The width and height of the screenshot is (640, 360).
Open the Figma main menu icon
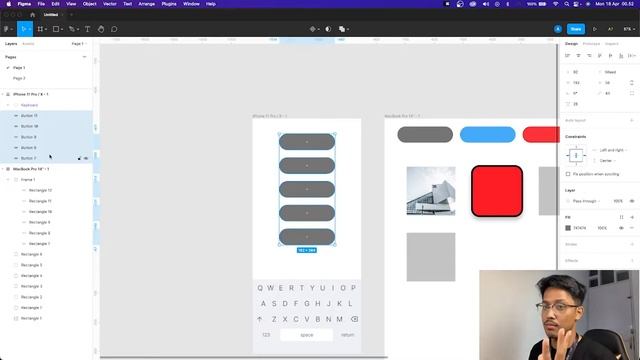pos(6,29)
